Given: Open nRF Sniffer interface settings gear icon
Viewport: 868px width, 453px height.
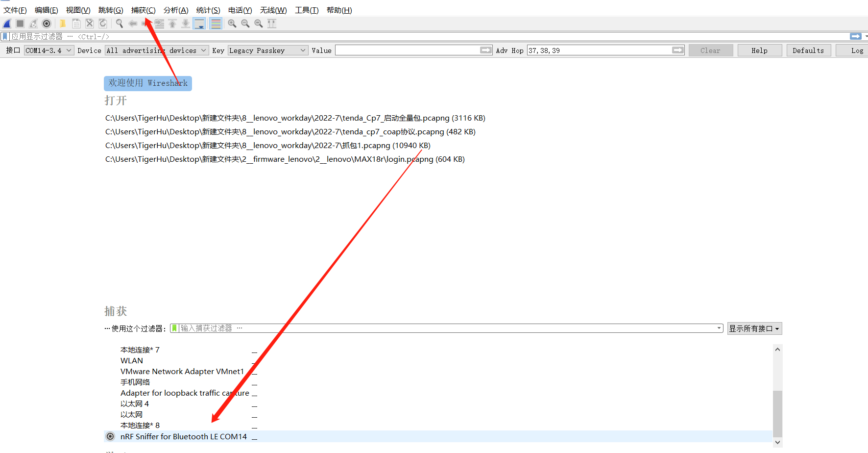Looking at the screenshot, I should pos(111,436).
